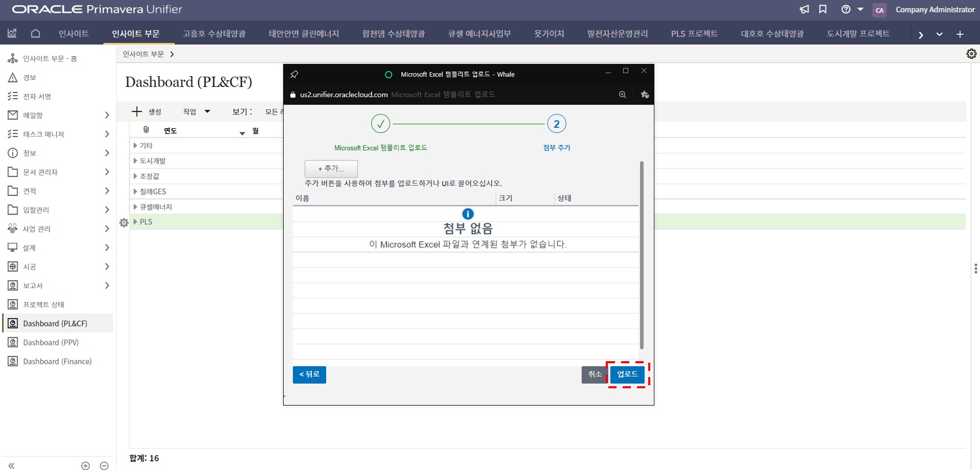Click the popup vertical scrollbar
Image resolution: width=980 pixels, height=470 pixels.
pos(641,255)
